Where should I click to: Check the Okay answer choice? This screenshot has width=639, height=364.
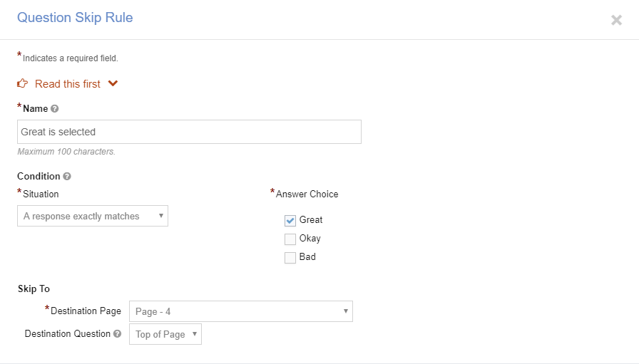click(290, 239)
